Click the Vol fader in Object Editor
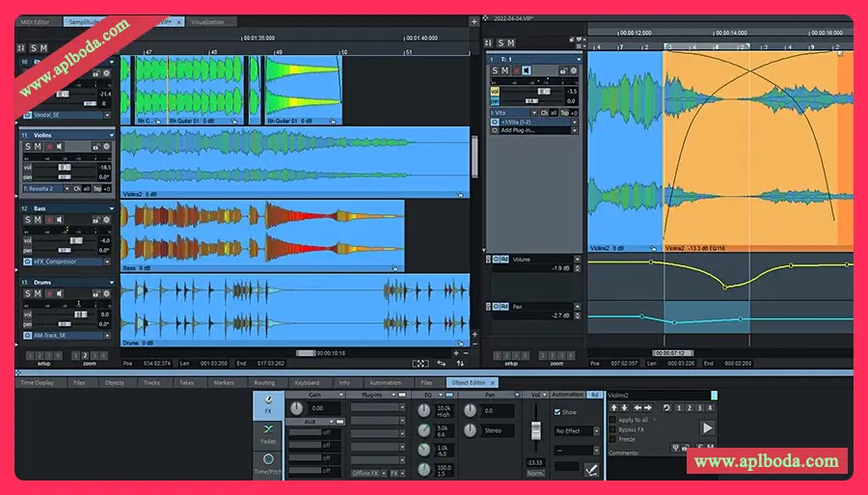 tap(536, 429)
